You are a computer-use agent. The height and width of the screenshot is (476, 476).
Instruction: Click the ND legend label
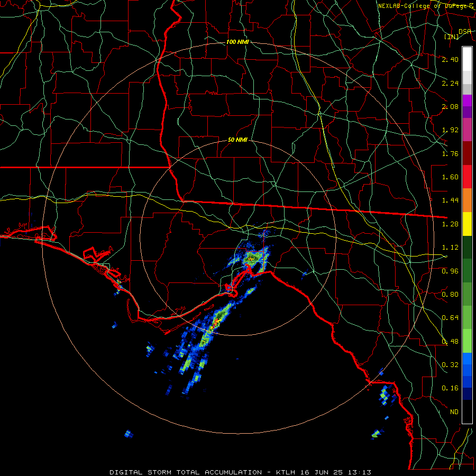pyautogui.click(x=454, y=412)
